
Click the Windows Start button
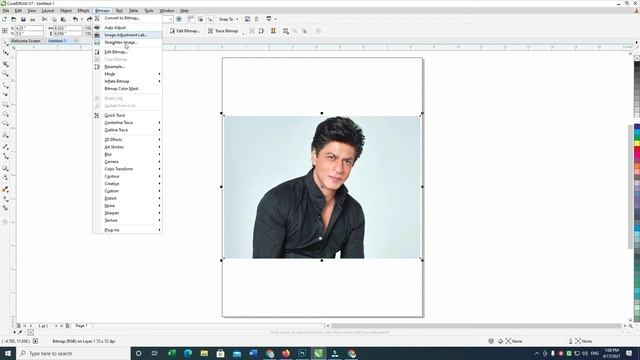[x=8, y=353]
